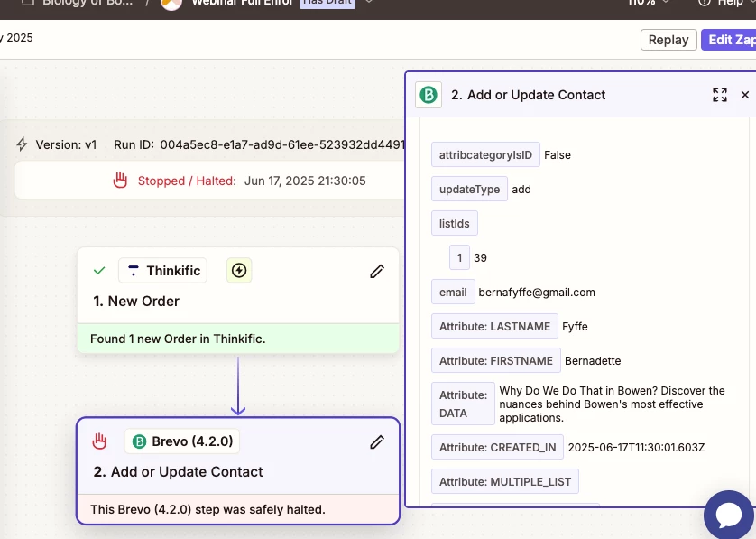
Task: Click the Attribute: FIRSTNAME label
Action: pos(495,360)
